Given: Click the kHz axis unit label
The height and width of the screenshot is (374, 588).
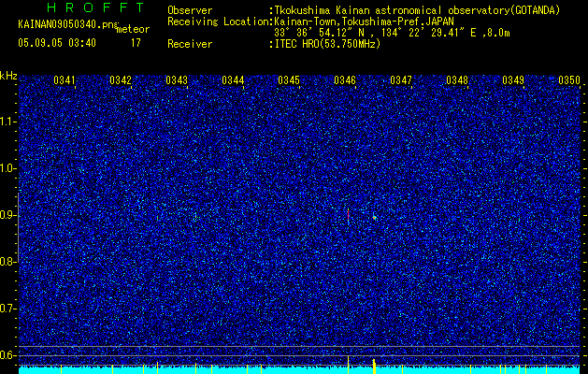Looking at the screenshot, I should pyautogui.click(x=8, y=76).
